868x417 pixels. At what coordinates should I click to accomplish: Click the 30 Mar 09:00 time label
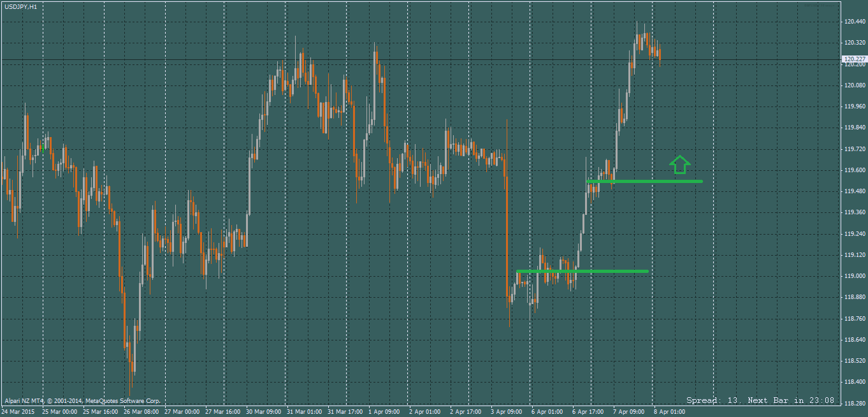point(264,412)
